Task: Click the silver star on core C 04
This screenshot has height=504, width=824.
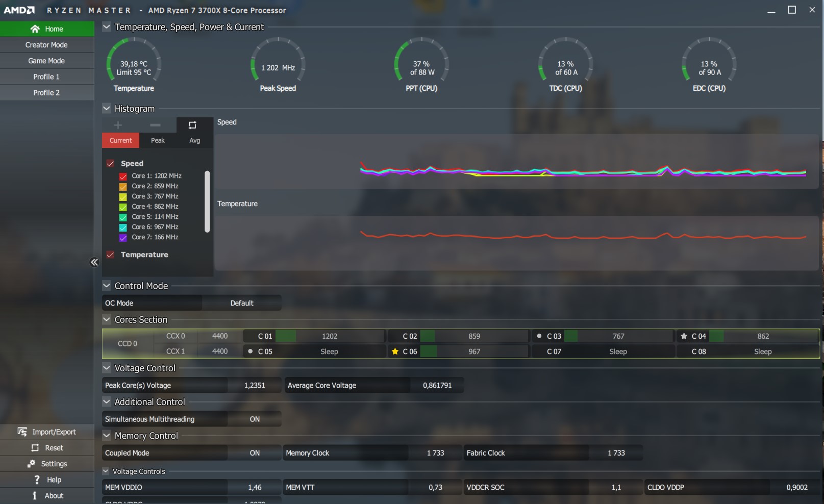Action: [684, 336]
